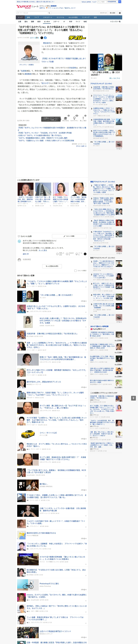Close the ダニが増える時期 advertisement at top right
Image resolution: width=138 pixels, height=644 pixels.
coord(121,55)
